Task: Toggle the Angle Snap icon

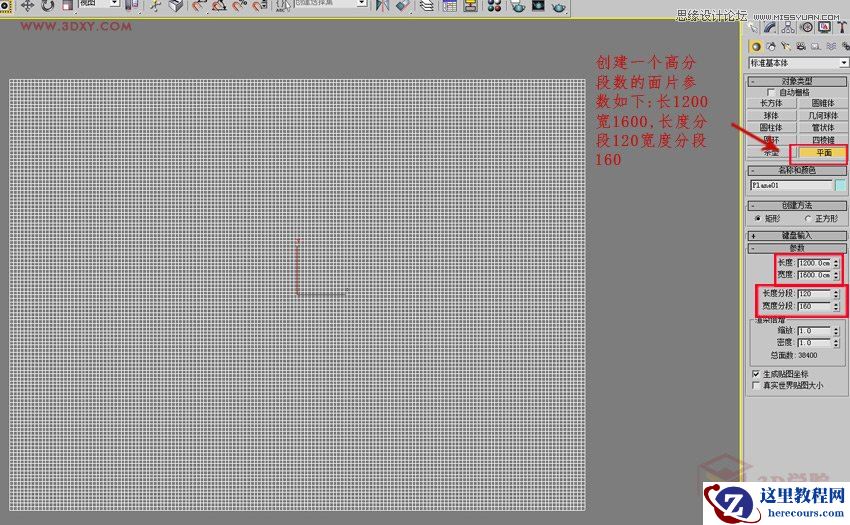Action: (x=219, y=5)
